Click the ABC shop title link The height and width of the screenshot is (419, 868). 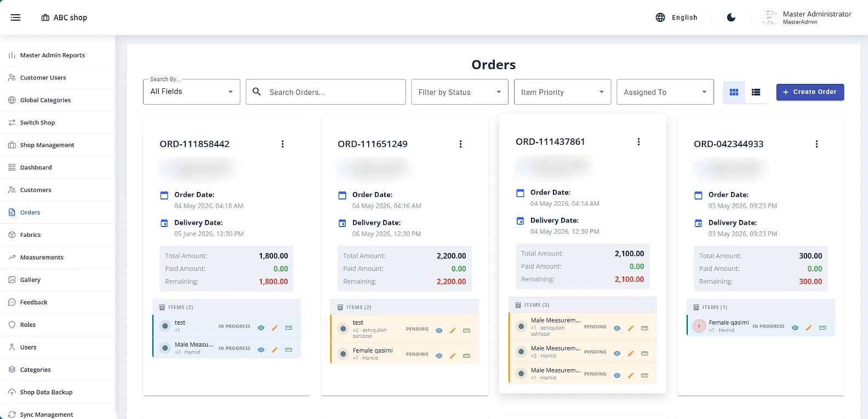[64, 18]
